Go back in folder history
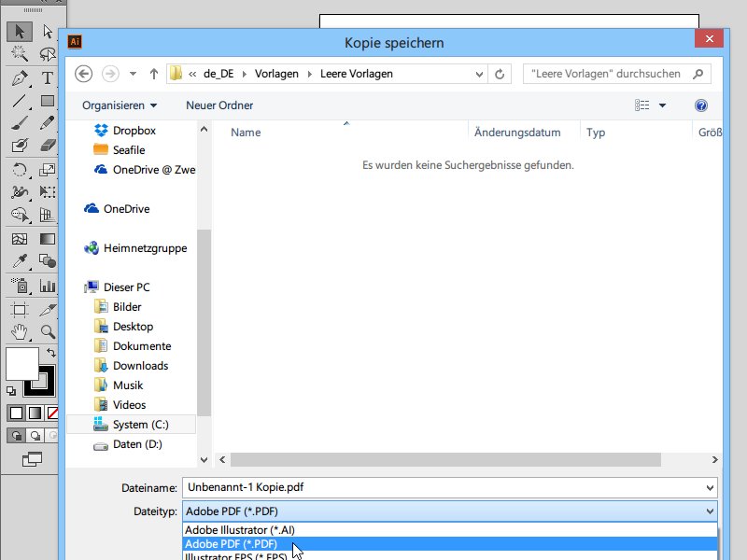This screenshot has height=560, width=747. pos(84,74)
